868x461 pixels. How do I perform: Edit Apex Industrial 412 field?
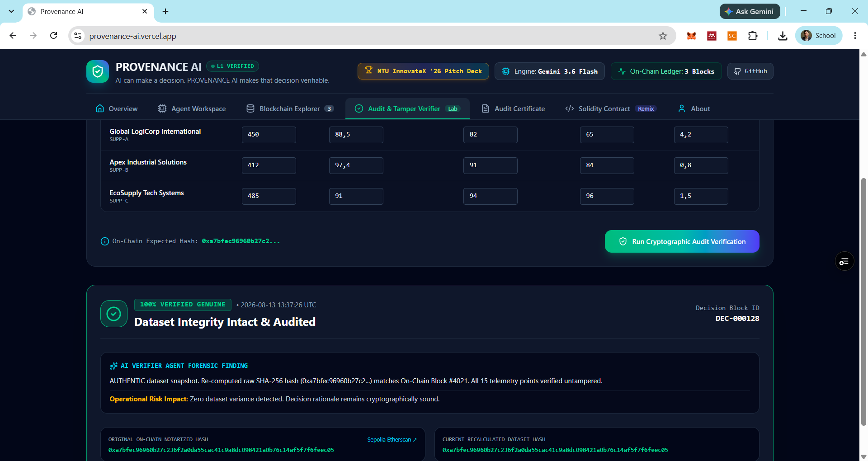tap(269, 165)
